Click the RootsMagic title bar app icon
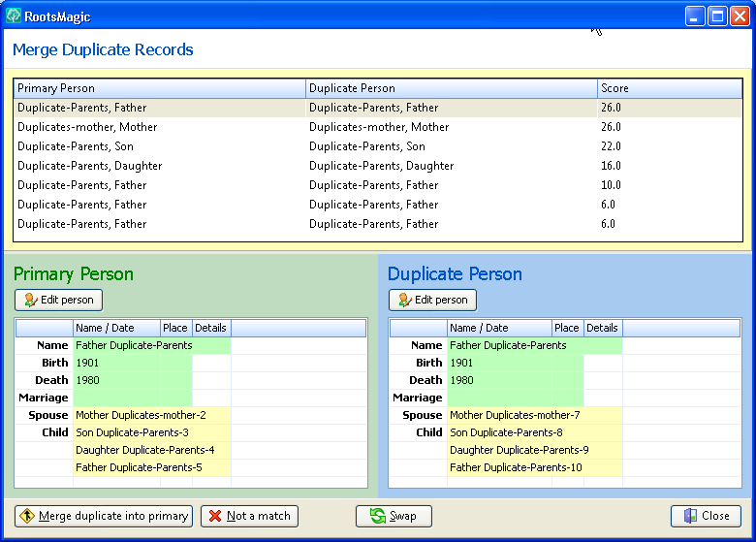The width and height of the screenshot is (756, 542). click(x=14, y=16)
